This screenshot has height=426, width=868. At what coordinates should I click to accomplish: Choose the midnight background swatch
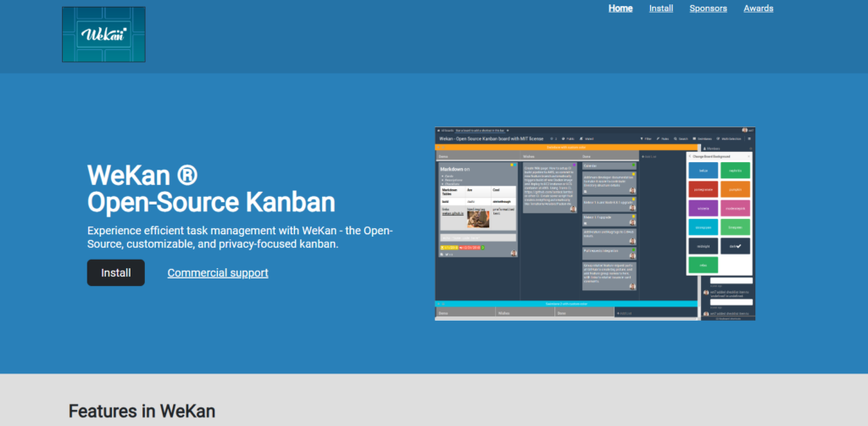coord(704,246)
